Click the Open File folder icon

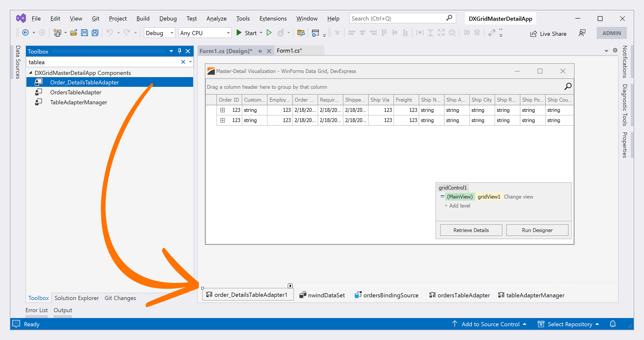74,33
